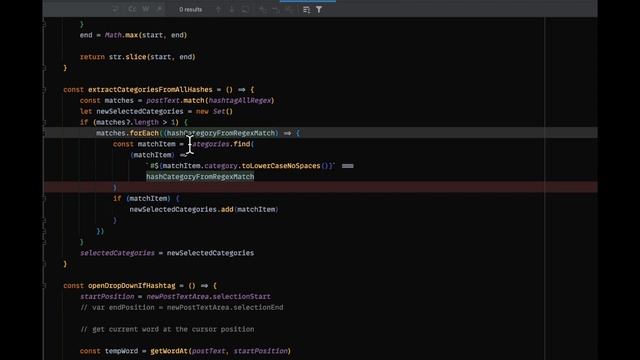Click the new line icon in search bar
Screen dimensions: 640x360
coord(116,9)
